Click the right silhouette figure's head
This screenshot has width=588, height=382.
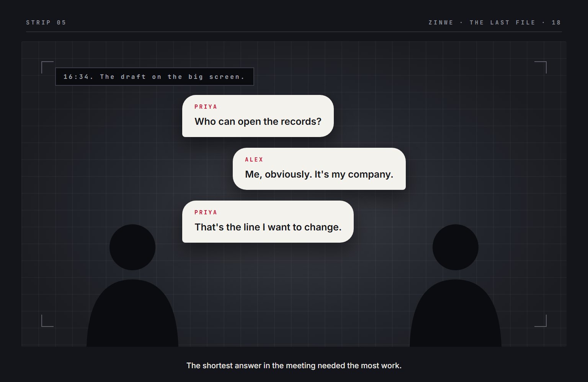pyautogui.click(x=456, y=247)
